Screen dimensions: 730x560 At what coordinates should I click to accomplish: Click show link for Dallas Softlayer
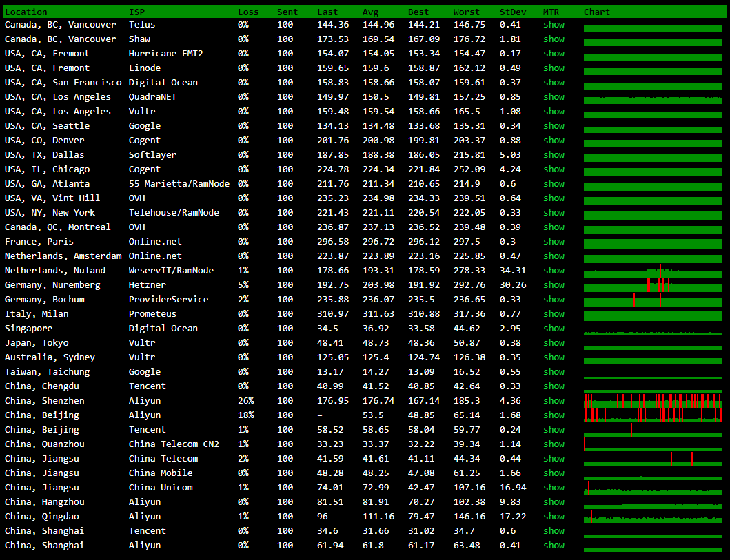click(554, 155)
